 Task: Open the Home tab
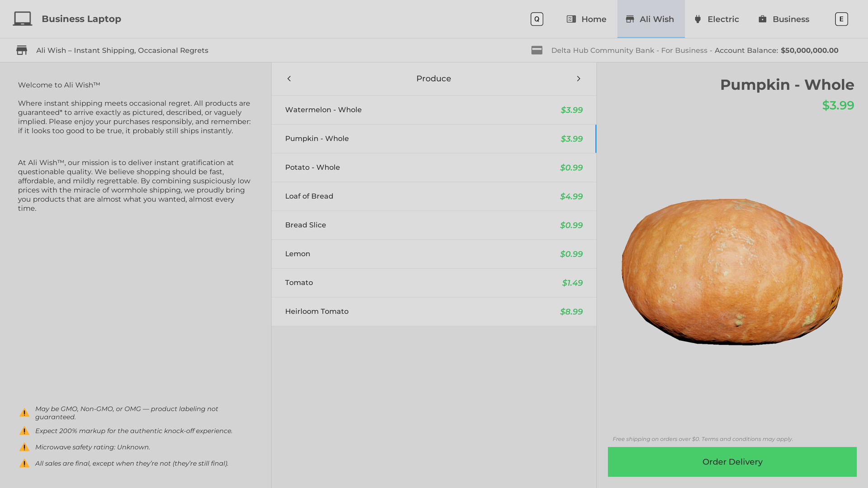pyautogui.click(x=586, y=19)
